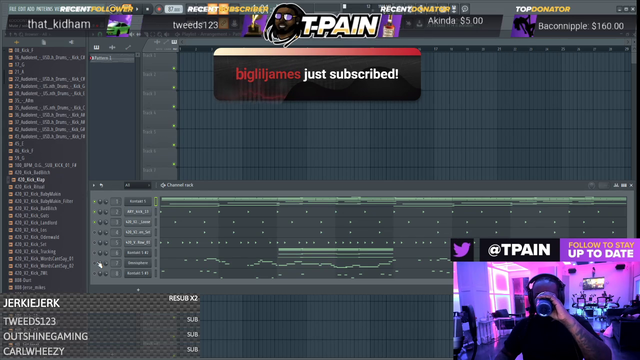
Task: Click the Omnisphere pattern notes preview
Action: pos(305,263)
